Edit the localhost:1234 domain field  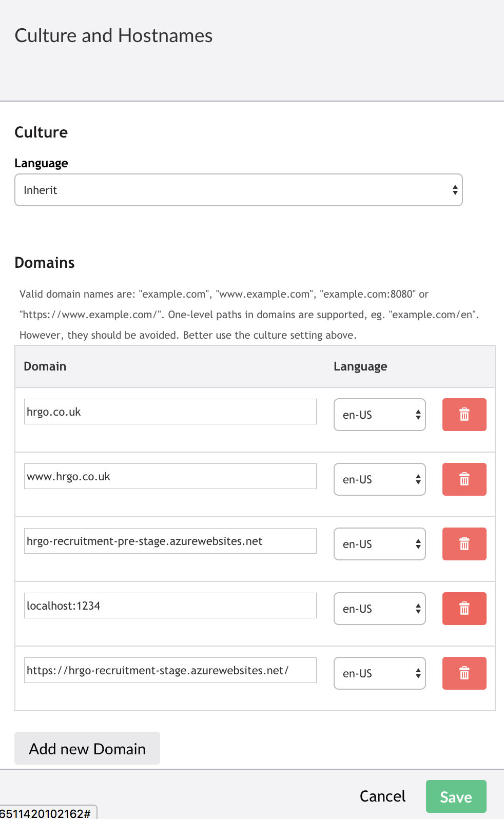[x=170, y=606]
